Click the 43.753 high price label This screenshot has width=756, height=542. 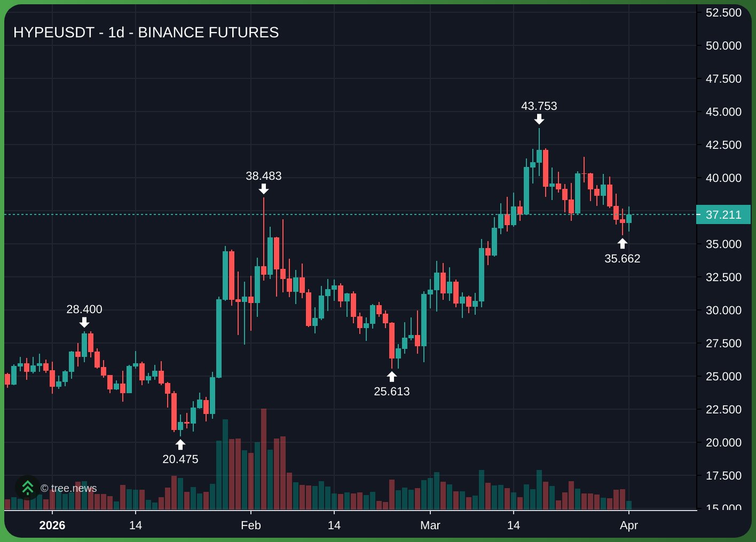pos(539,106)
